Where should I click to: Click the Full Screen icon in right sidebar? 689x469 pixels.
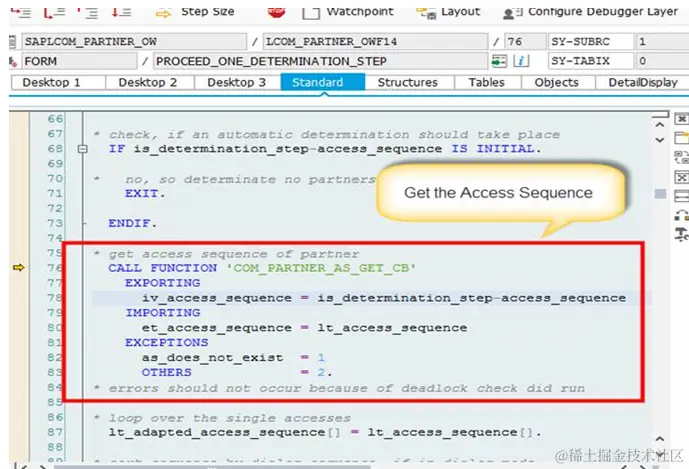click(681, 196)
